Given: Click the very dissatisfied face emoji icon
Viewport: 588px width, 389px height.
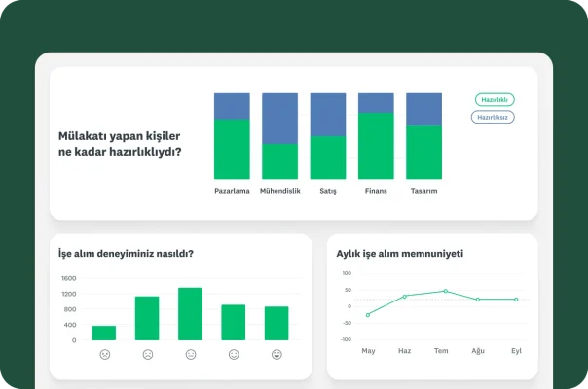Looking at the screenshot, I should (104, 355).
